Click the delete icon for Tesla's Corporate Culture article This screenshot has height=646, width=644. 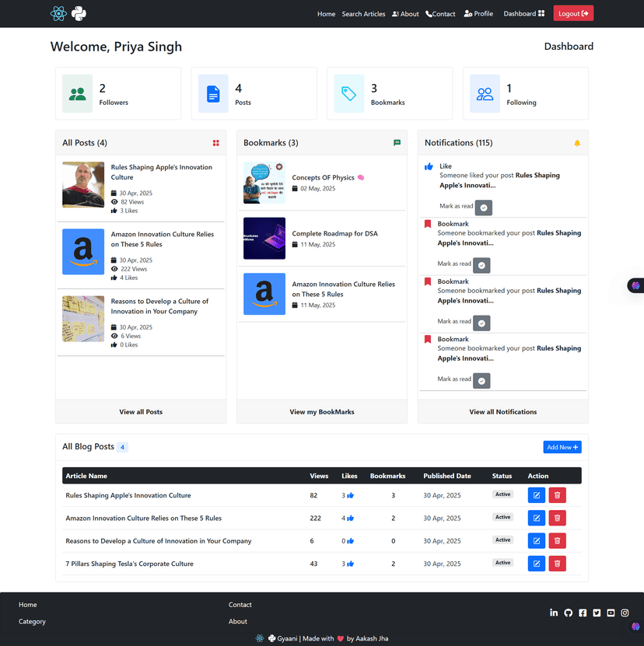click(557, 563)
